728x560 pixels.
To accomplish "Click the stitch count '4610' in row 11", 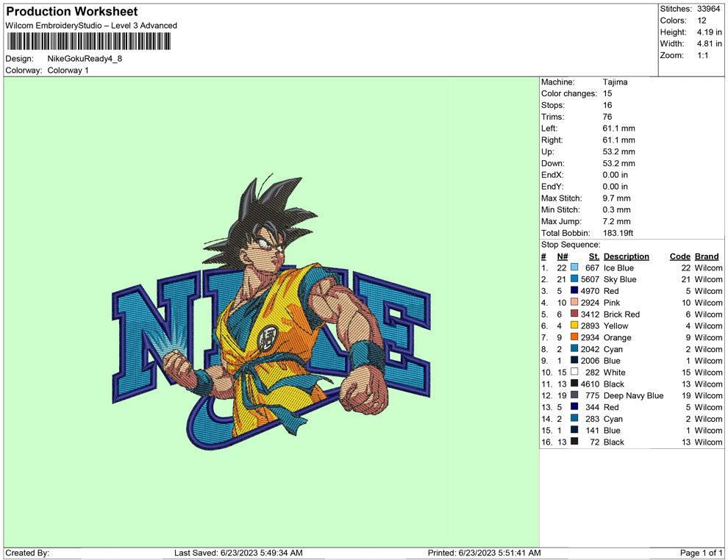I will (x=590, y=384).
